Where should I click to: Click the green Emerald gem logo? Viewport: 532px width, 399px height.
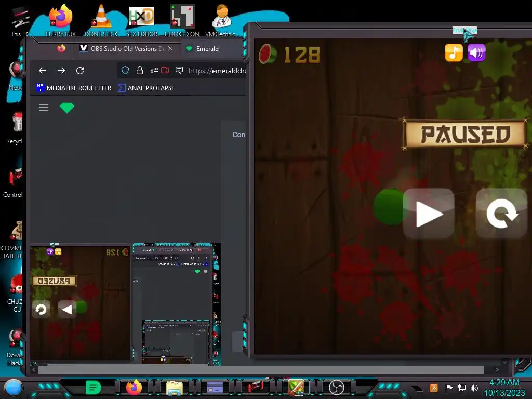67,108
